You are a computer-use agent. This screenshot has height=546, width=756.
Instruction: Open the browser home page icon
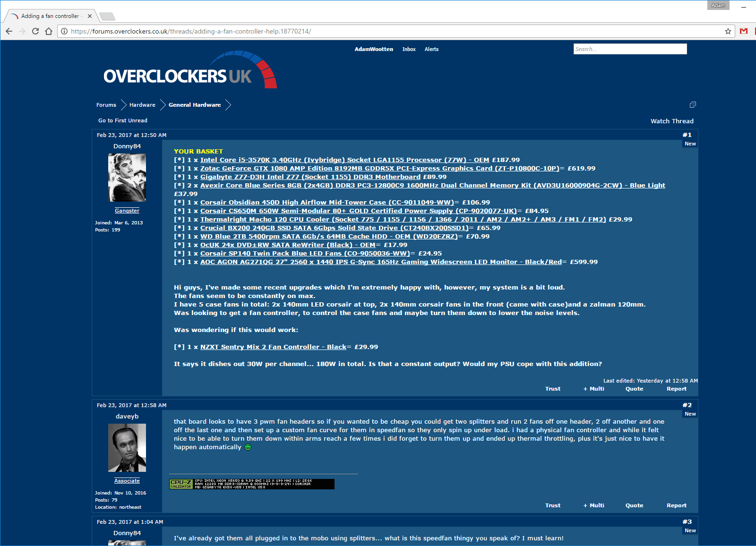point(49,31)
